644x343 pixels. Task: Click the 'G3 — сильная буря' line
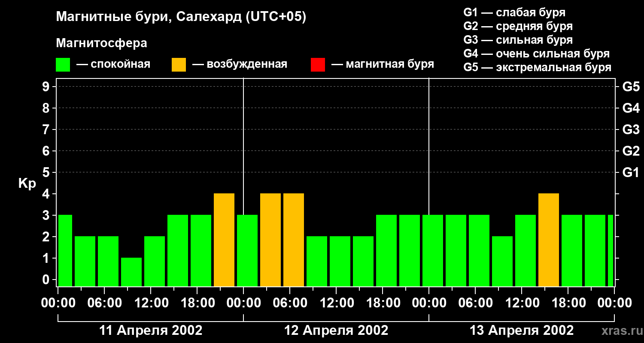coord(518,40)
